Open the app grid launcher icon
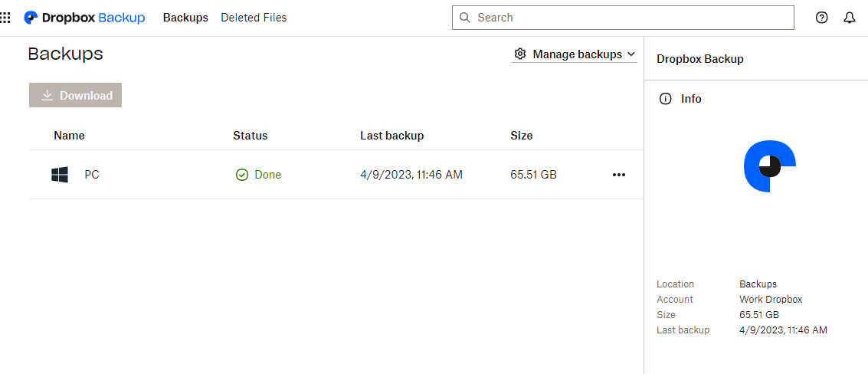 point(5,18)
